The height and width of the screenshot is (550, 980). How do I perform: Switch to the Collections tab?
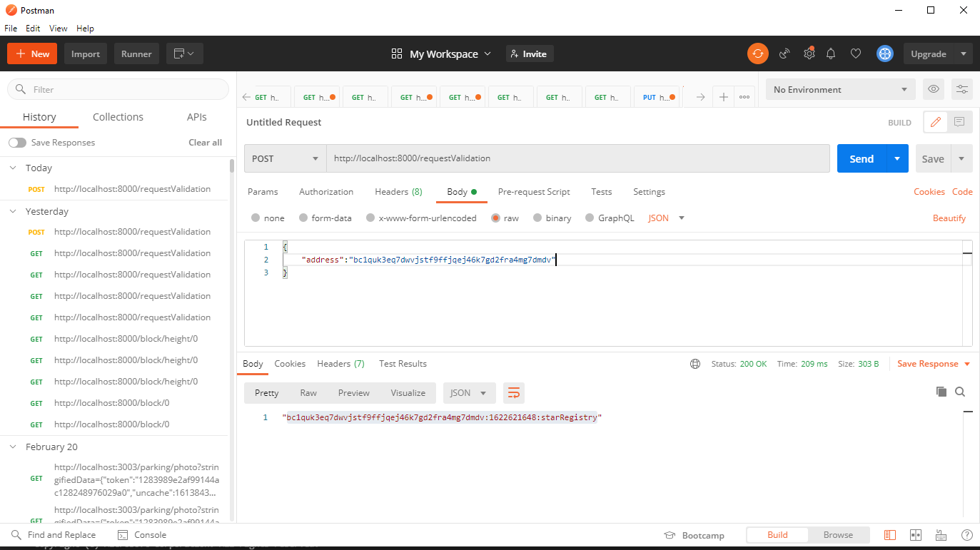(x=118, y=117)
